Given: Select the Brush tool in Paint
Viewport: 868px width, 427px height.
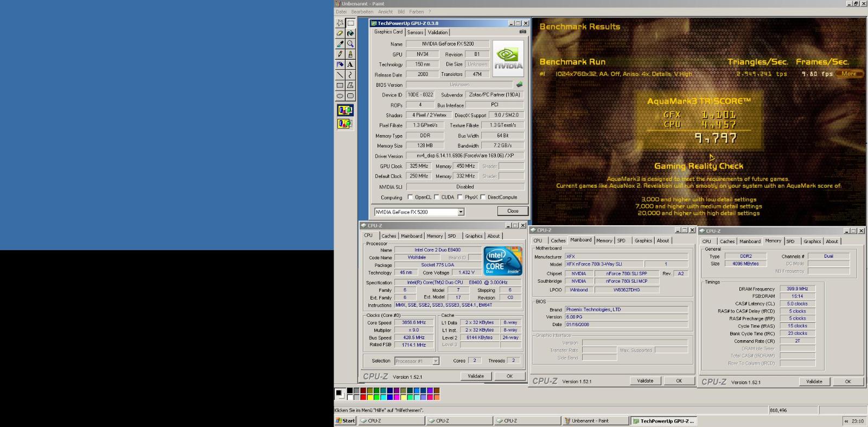Looking at the screenshot, I should (350, 54).
